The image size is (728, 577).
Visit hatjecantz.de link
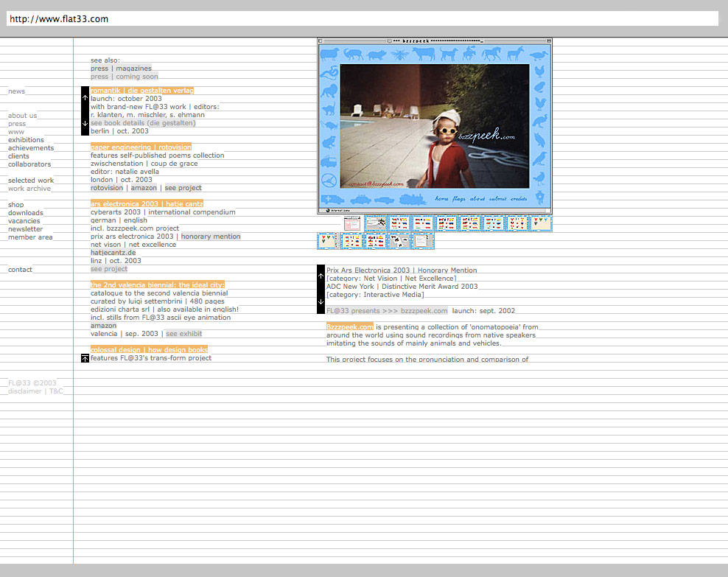tap(113, 253)
